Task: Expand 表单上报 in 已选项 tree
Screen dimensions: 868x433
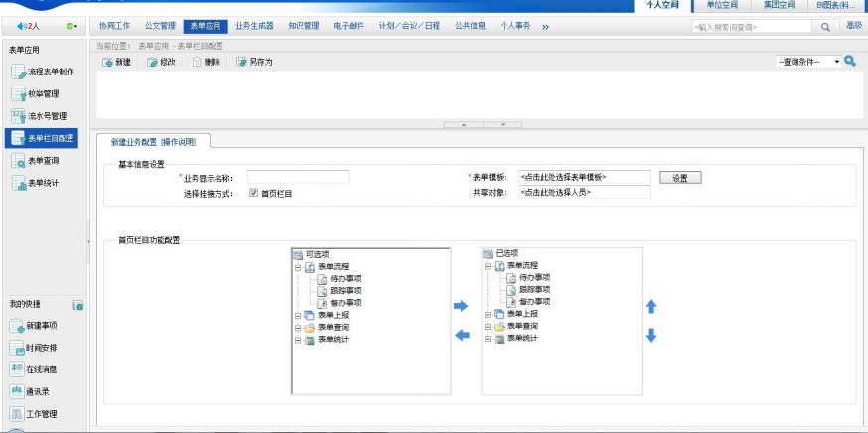Action: [x=488, y=314]
